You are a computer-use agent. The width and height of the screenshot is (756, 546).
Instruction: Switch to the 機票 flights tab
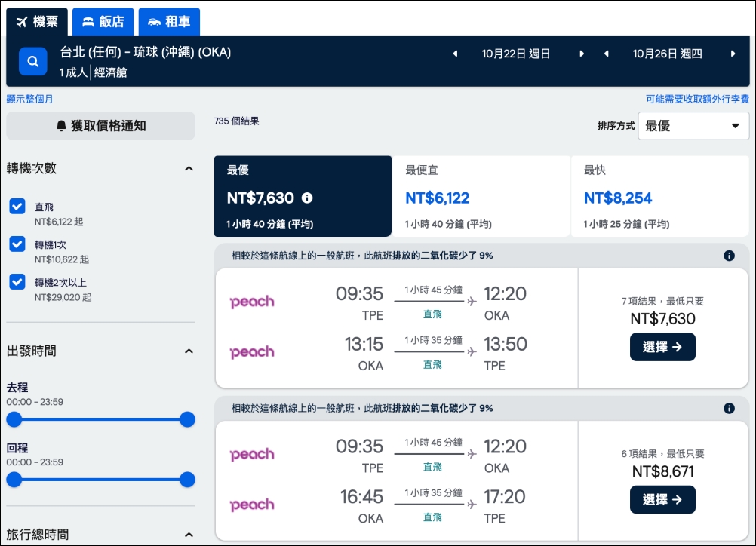[x=37, y=22]
